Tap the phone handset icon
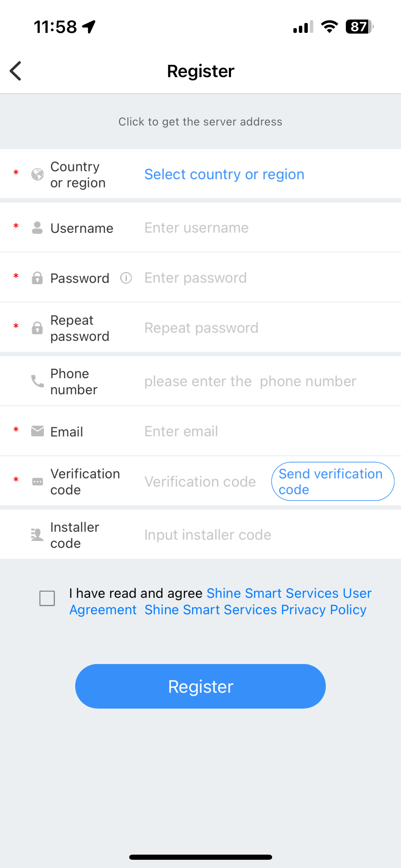Image resolution: width=401 pixels, height=868 pixels. (37, 381)
